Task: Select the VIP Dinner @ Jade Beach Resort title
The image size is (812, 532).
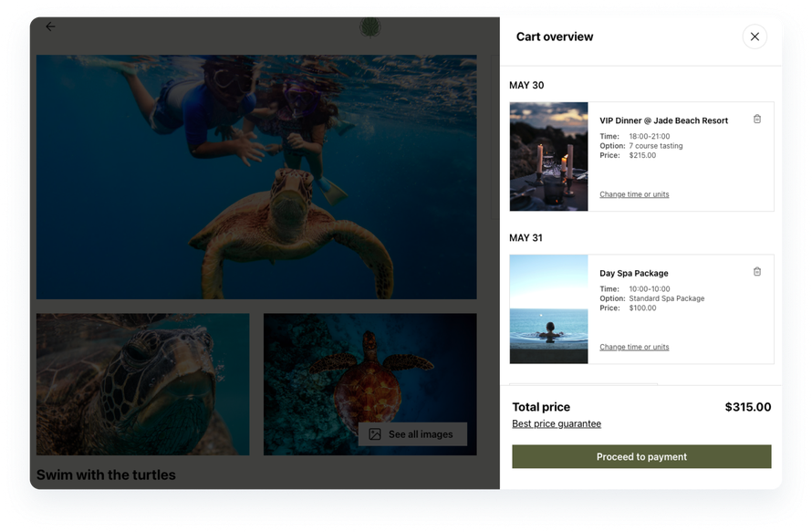Action: [663, 120]
